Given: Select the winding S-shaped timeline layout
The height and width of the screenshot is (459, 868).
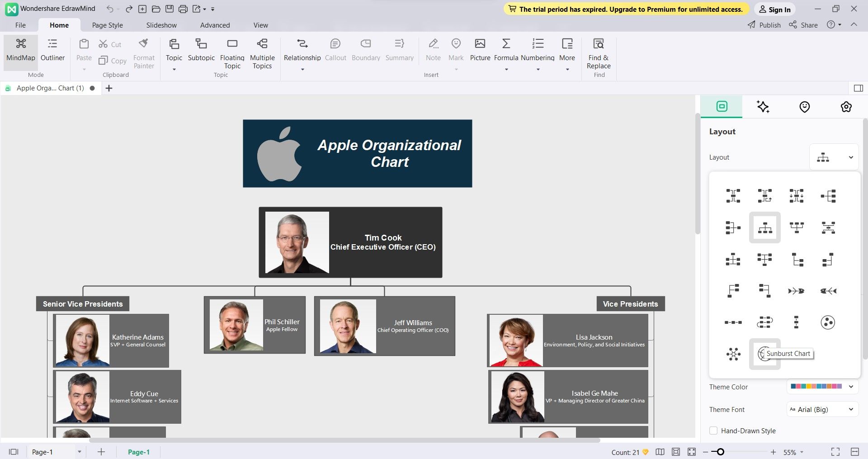Looking at the screenshot, I should tap(765, 322).
